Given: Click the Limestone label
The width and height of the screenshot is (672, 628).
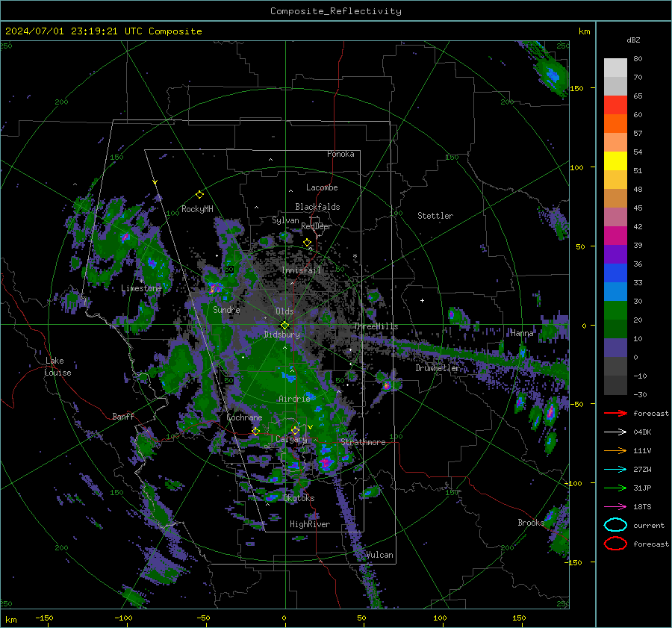Looking at the screenshot, I should 141,288.
